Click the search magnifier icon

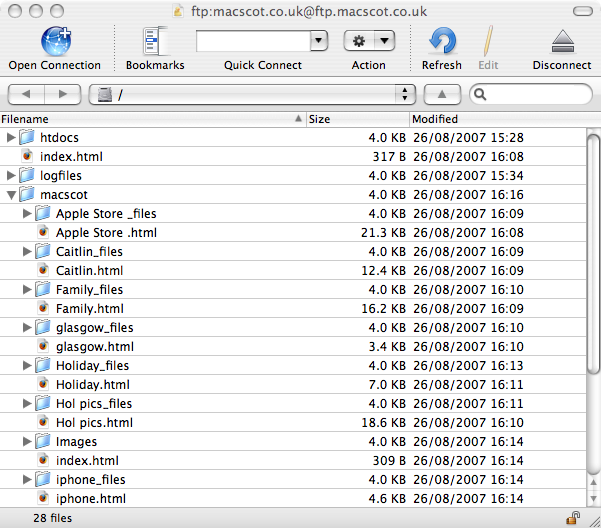[x=480, y=94]
